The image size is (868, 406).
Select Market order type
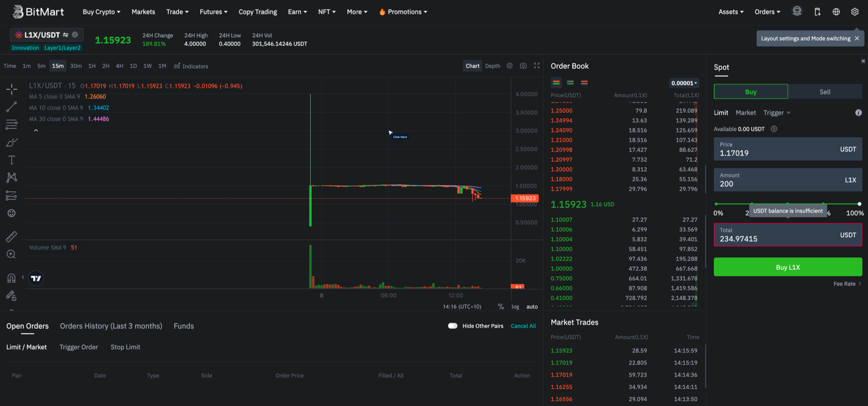[746, 113]
